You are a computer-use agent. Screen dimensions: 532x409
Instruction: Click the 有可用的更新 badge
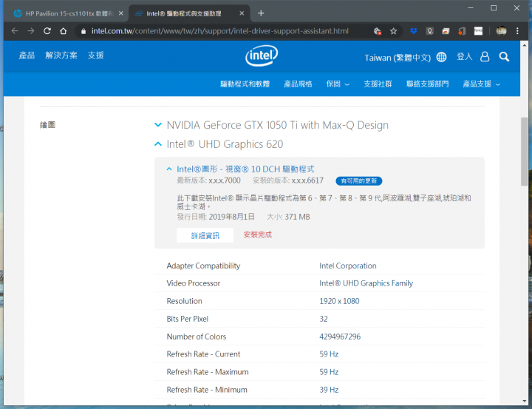pyautogui.click(x=359, y=180)
